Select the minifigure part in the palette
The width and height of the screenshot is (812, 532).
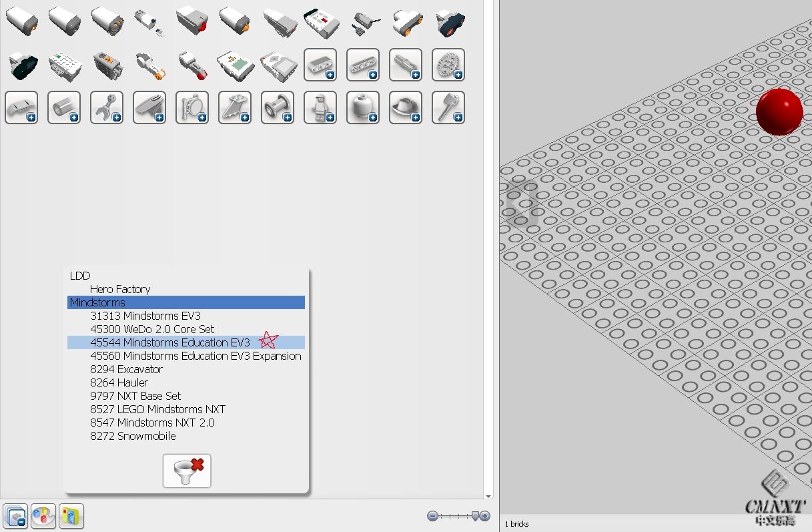click(320, 107)
